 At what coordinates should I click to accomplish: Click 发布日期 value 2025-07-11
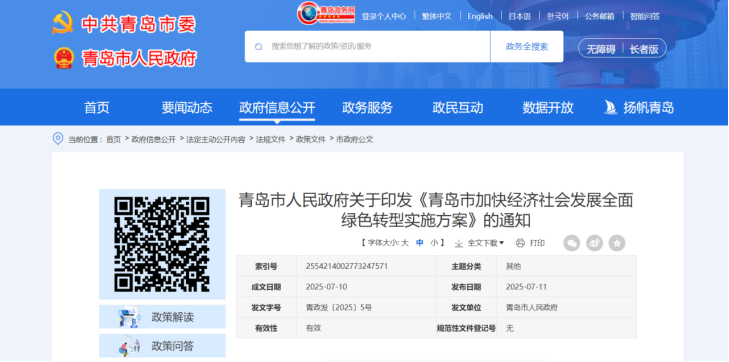[526, 287]
